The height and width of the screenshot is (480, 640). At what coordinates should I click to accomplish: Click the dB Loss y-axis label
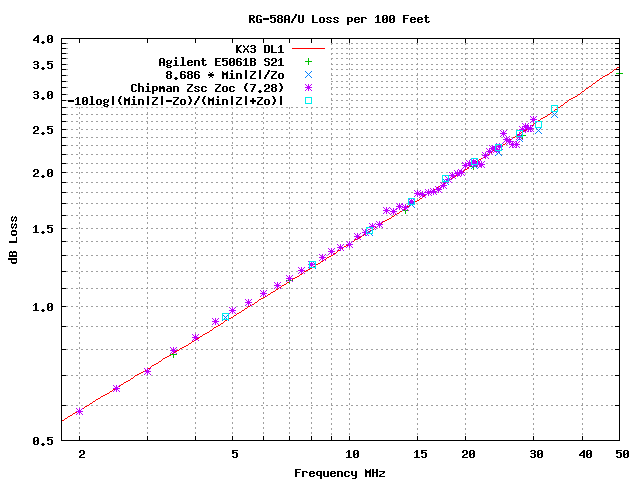[x=13, y=240]
